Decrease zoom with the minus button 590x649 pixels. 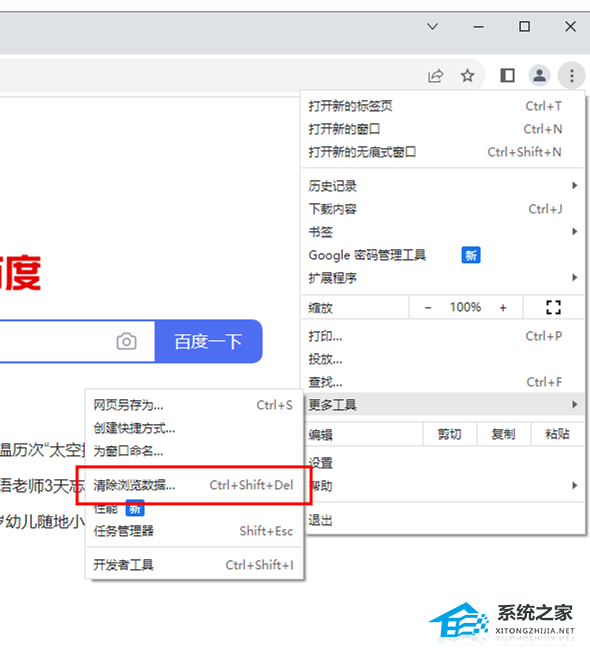tap(428, 308)
